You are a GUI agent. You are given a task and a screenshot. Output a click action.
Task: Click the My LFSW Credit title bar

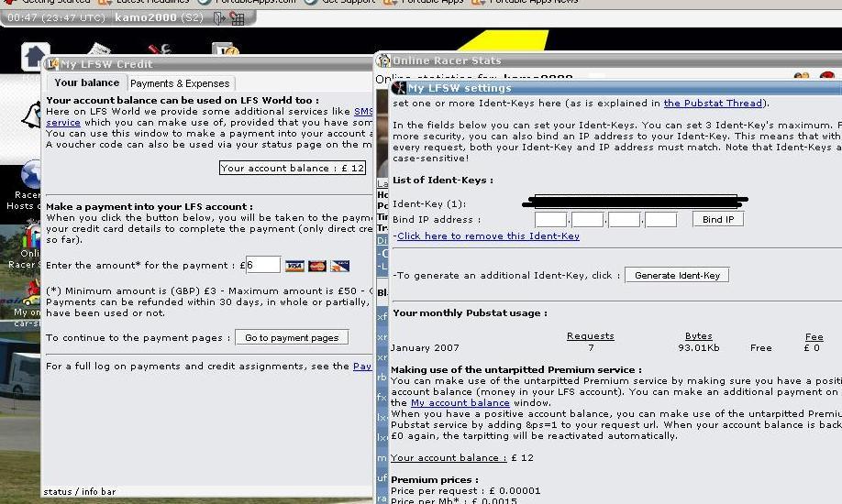coord(206,64)
